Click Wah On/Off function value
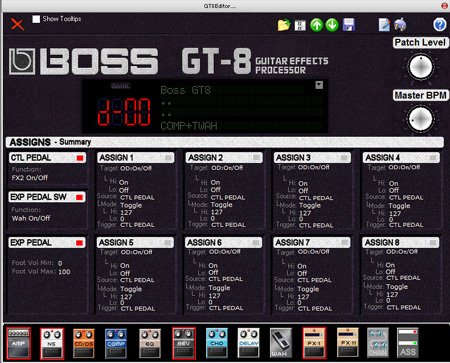Image resolution: width=450 pixels, height=363 pixels. pos(31,218)
